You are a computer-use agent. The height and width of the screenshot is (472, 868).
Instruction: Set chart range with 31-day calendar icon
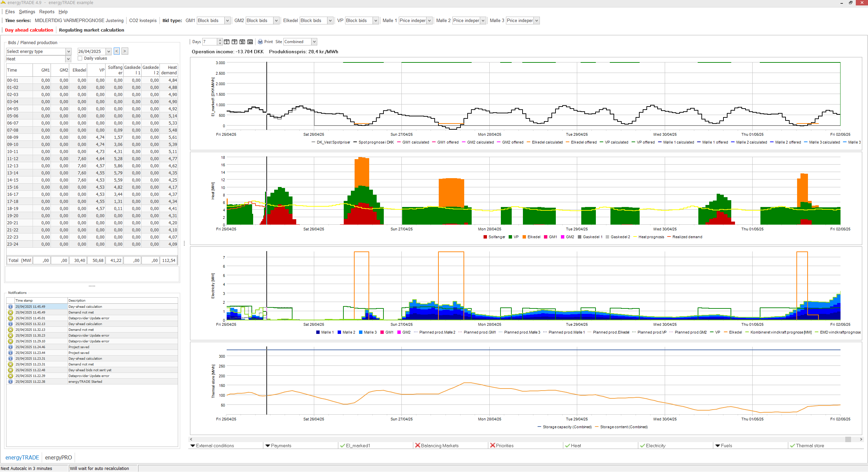(x=242, y=42)
